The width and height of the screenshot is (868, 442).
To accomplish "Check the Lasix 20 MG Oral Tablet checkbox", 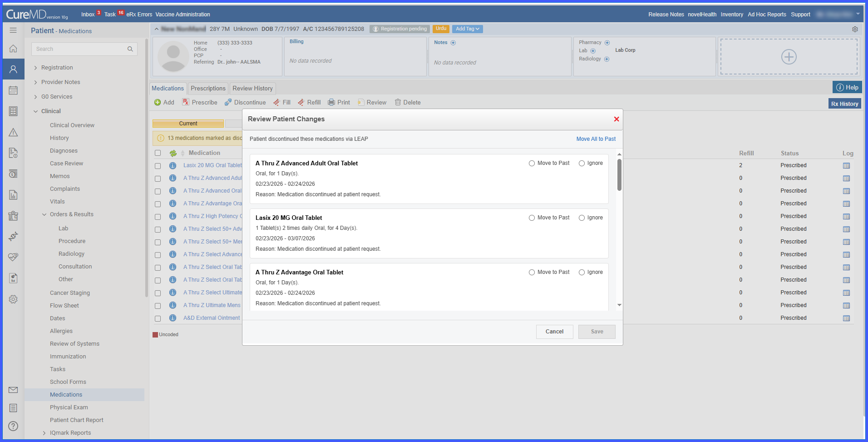I will 158,166.
